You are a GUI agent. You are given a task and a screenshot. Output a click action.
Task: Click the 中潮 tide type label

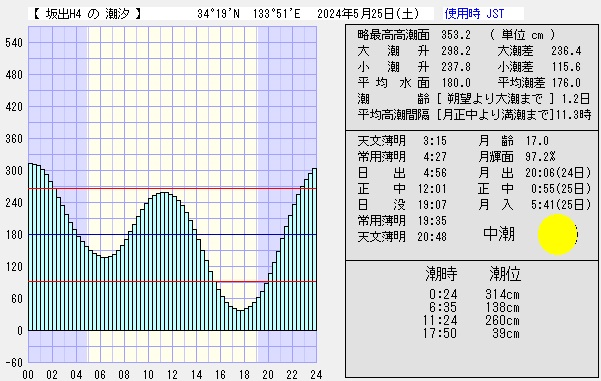tap(499, 233)
